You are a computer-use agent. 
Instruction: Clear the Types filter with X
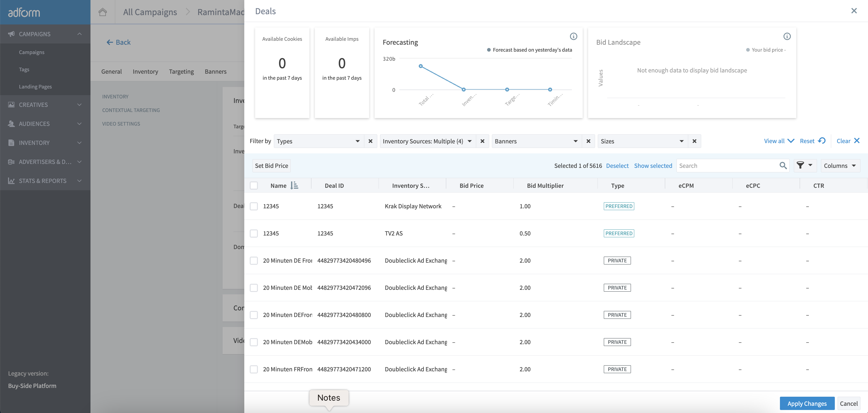point(370,141)
